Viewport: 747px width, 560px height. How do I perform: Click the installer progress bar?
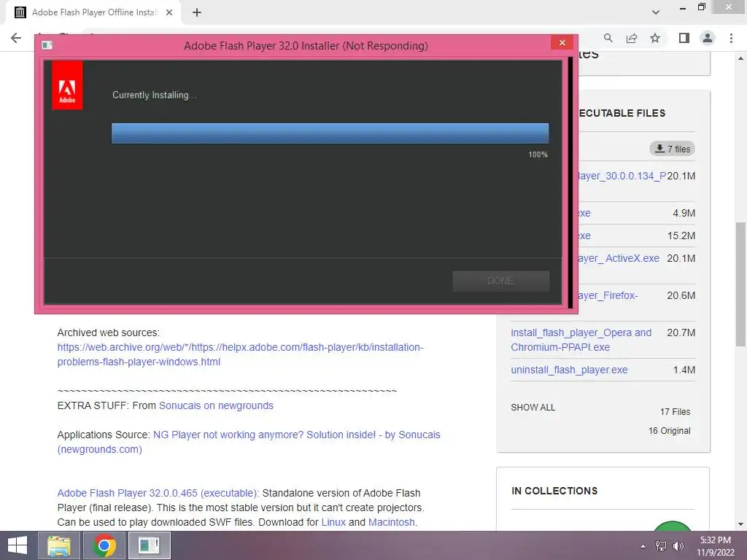pos(330,133)
